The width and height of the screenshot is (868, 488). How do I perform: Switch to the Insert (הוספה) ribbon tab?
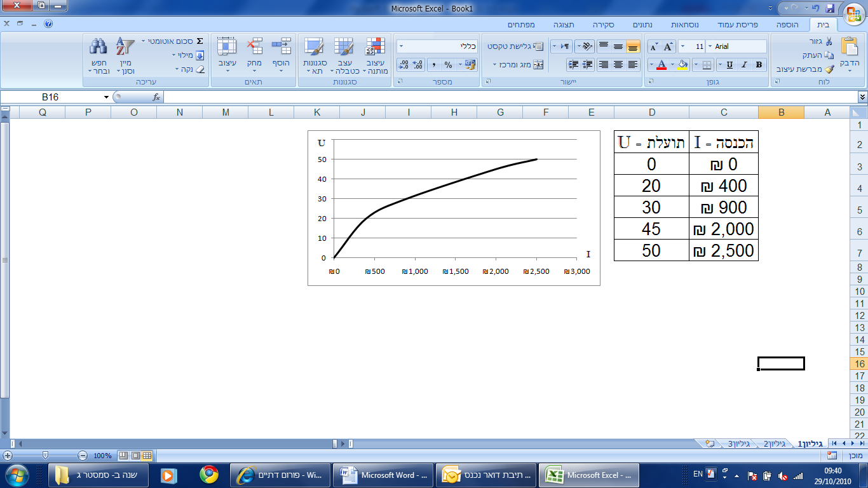click(787, 25)
